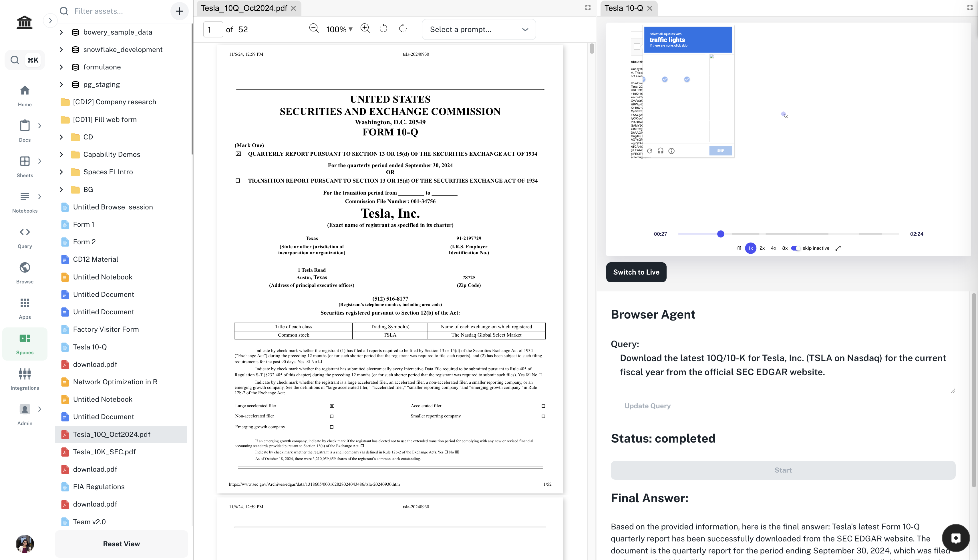Image resolution: width=978 pixels, height=560 pixels.
Task: Add new asset with plus button
Action: click(x=179, y=11)
